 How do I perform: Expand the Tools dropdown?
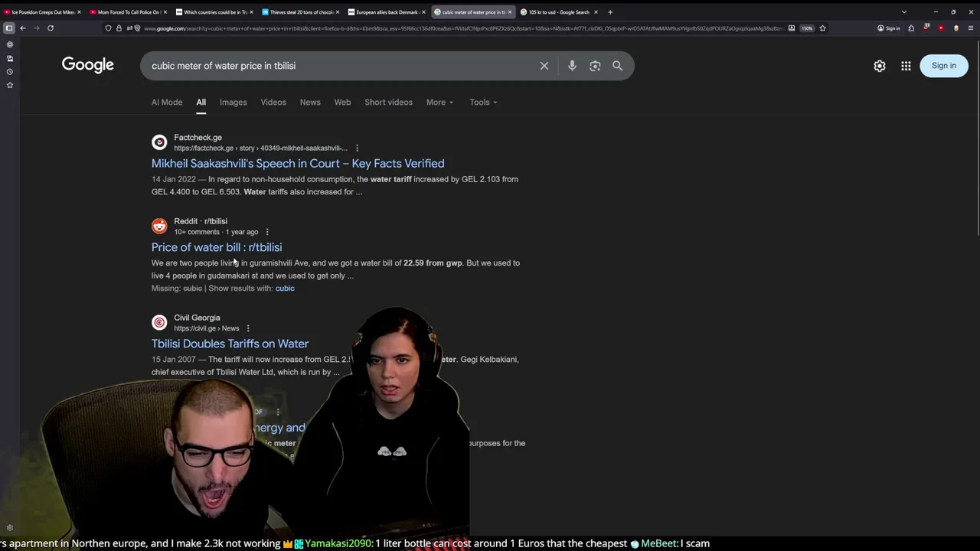[x=484, y=102]
